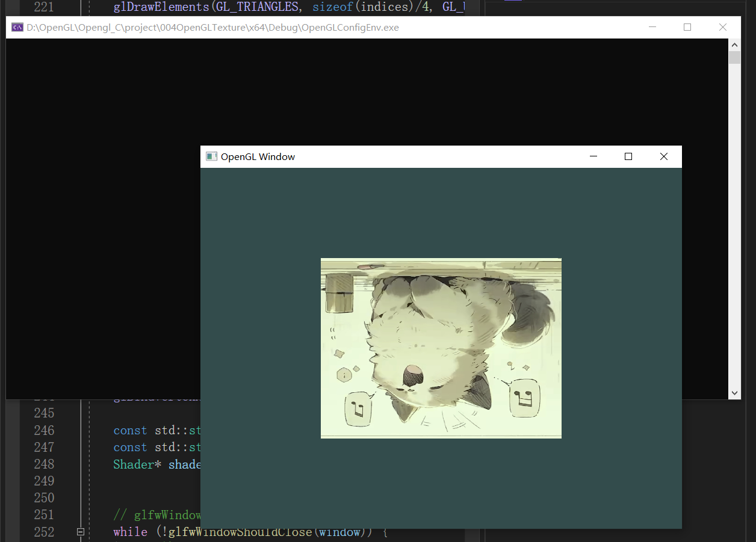Click line number 221 in the editor
756x542 pixels.
pyautogui.click(x=44, y=7)
